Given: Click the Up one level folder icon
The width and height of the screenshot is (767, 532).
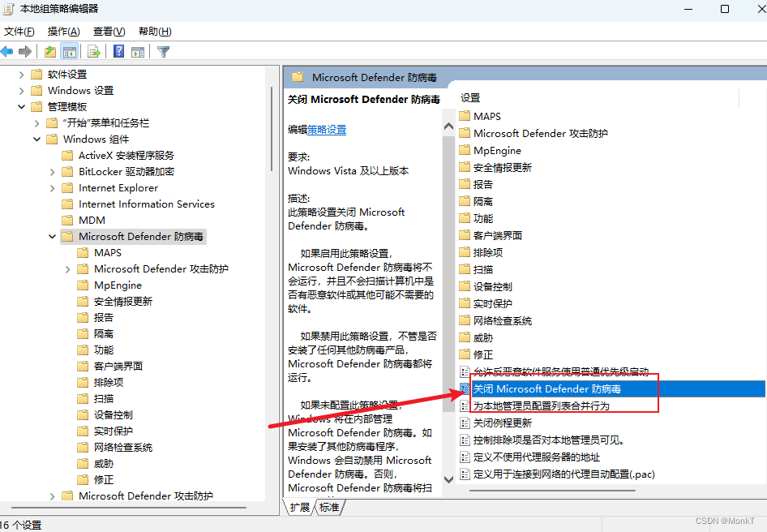Looking at the screenshot, I should coord(50,51).
